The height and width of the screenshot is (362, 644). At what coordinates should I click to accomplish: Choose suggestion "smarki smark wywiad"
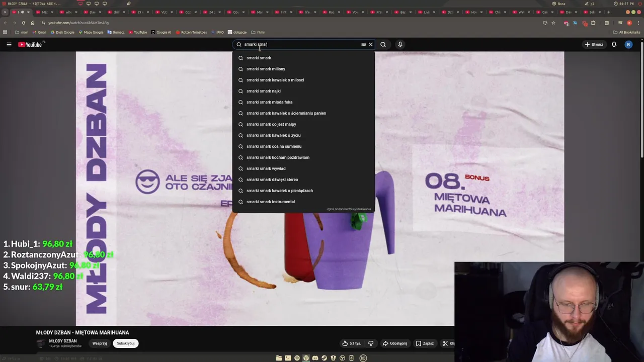[304, 168]
